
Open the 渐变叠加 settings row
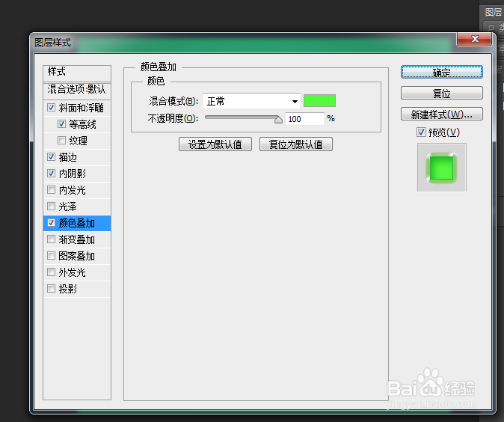(77, 239)
